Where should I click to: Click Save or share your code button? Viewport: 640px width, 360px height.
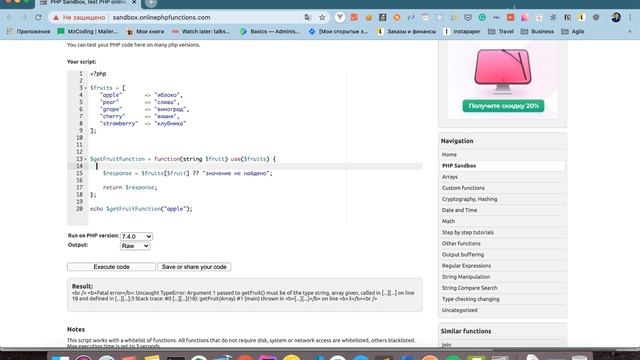pos(194,267)
